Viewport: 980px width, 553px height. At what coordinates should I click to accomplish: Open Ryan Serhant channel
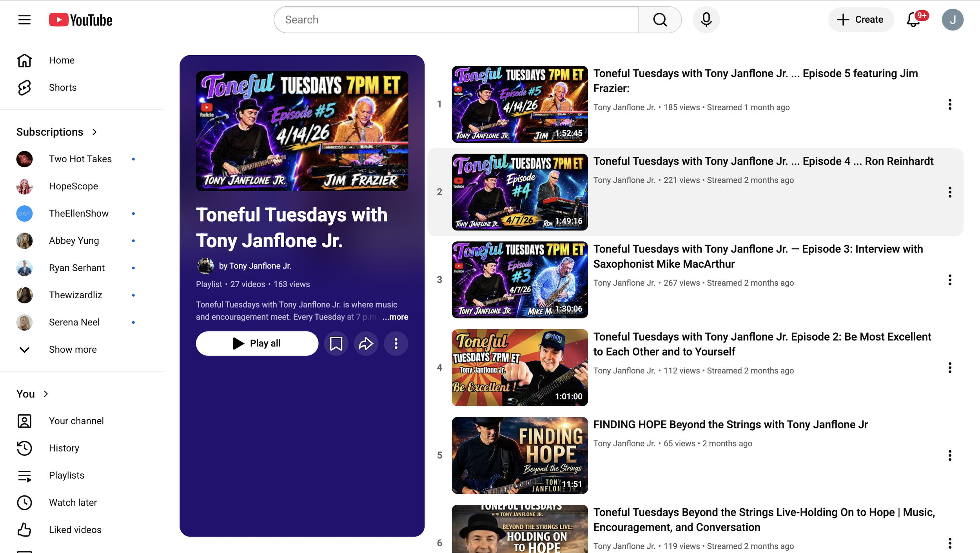coord(82,268)
